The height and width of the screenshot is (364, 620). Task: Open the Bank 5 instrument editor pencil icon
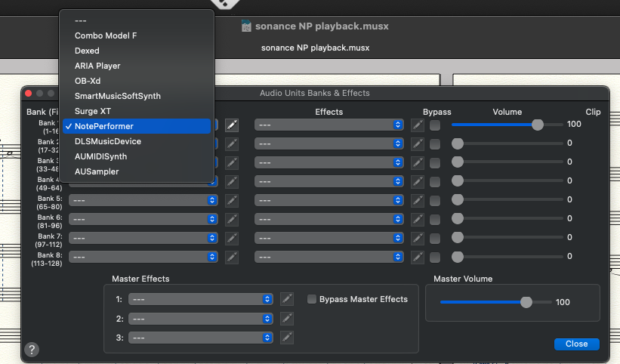233,200
